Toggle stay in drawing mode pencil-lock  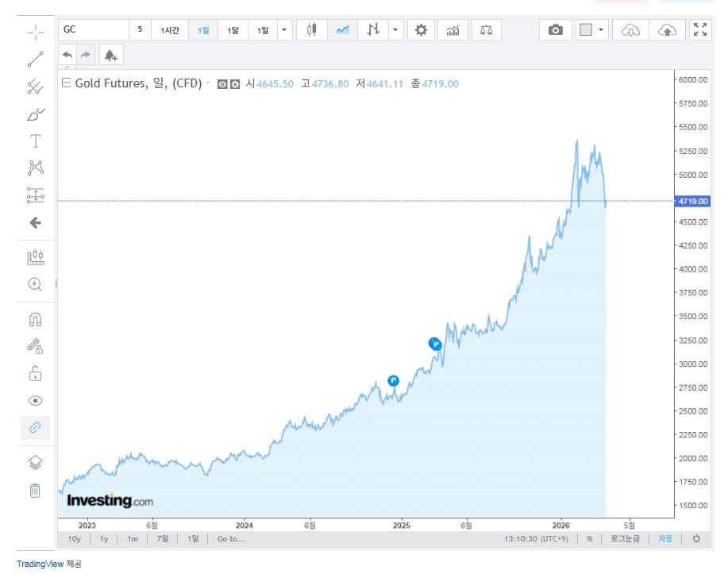[x=35, y=346]
